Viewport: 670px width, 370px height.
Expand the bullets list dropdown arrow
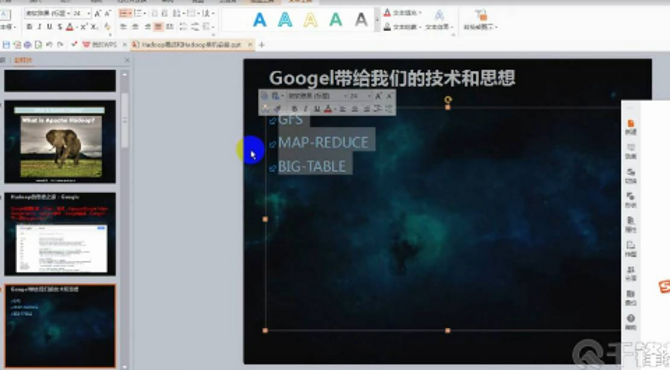pos(131,13)
